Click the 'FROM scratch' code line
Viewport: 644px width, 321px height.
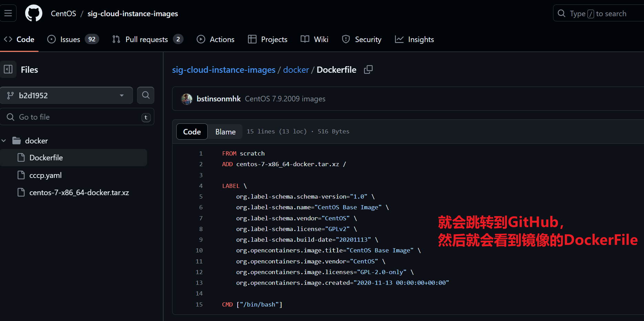(x=243, y=153)
